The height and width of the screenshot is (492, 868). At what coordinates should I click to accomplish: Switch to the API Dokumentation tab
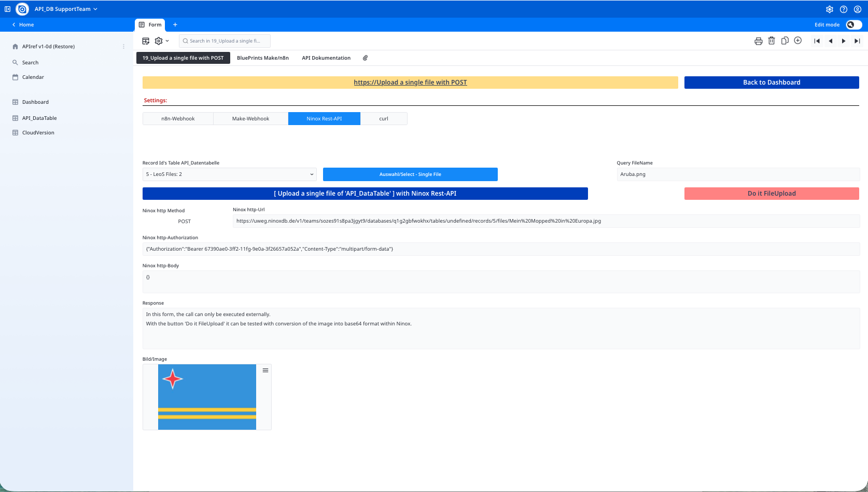tap(326, 58)
